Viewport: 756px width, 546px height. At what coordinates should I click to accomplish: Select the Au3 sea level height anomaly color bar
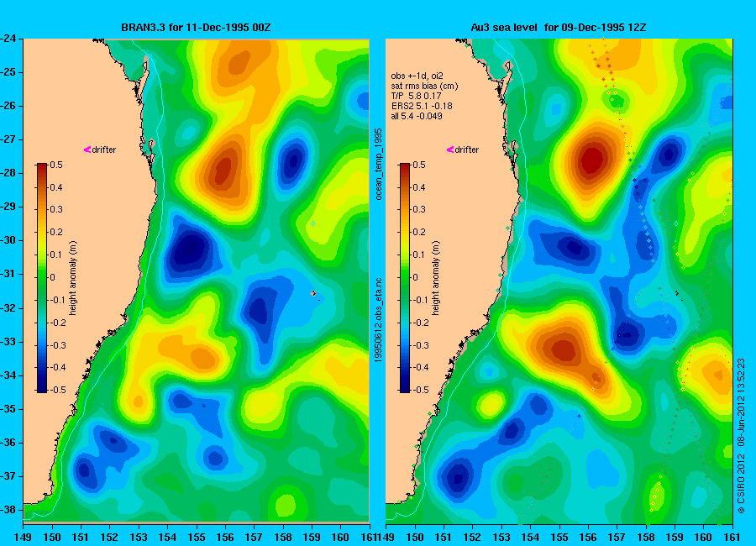pos(405,278)
